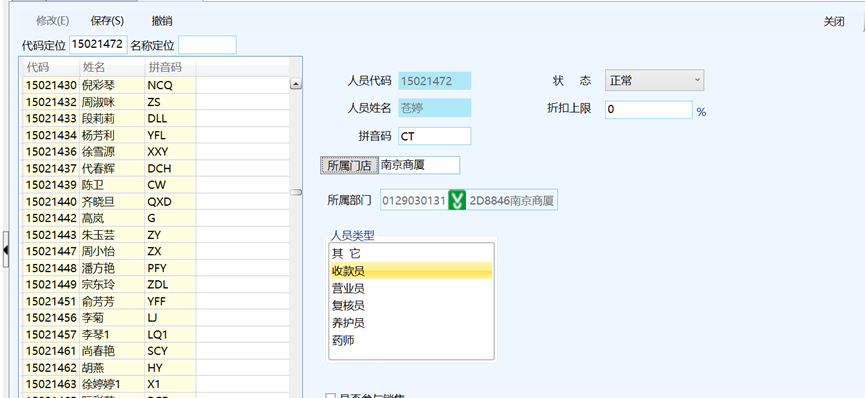The height and width of the screenshot is (398, 865).
Task: Sort by the 姓名 column header
Action: (x=112, y=67)
